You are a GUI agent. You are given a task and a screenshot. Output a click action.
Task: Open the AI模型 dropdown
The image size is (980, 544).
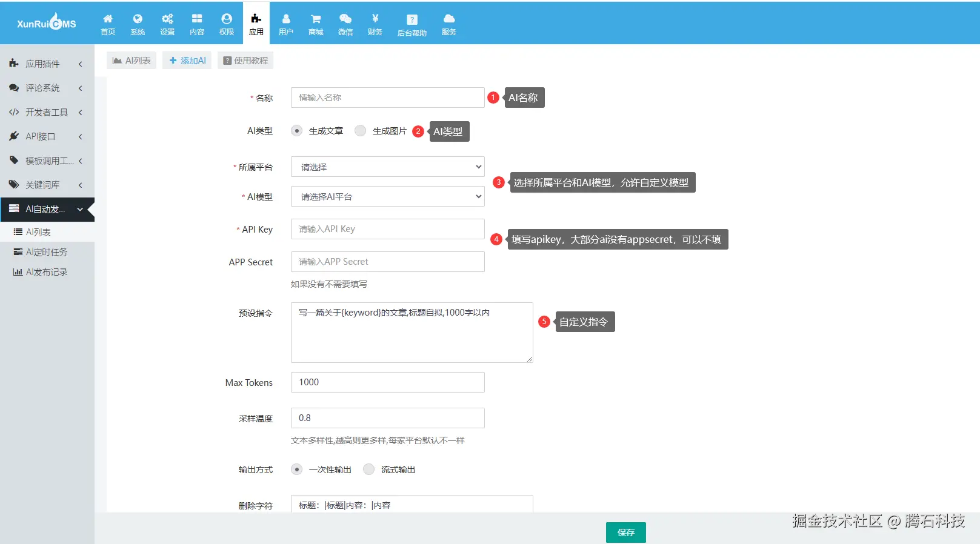point(388,196)
